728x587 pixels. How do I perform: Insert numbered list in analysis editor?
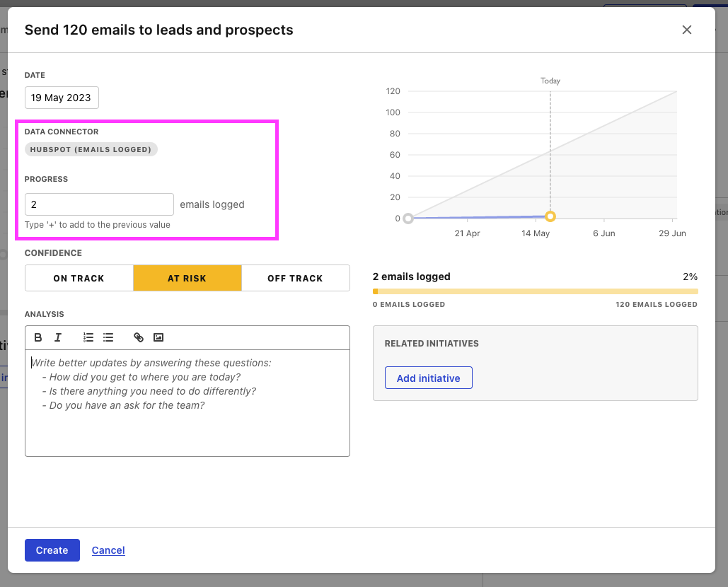pyautogui.click(x=88, y=338)
